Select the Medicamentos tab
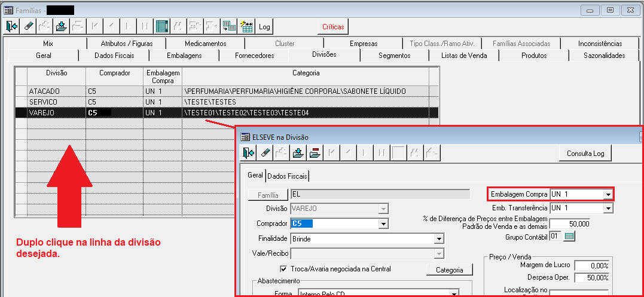The image size is (644, 297). [x=205, y=44]
